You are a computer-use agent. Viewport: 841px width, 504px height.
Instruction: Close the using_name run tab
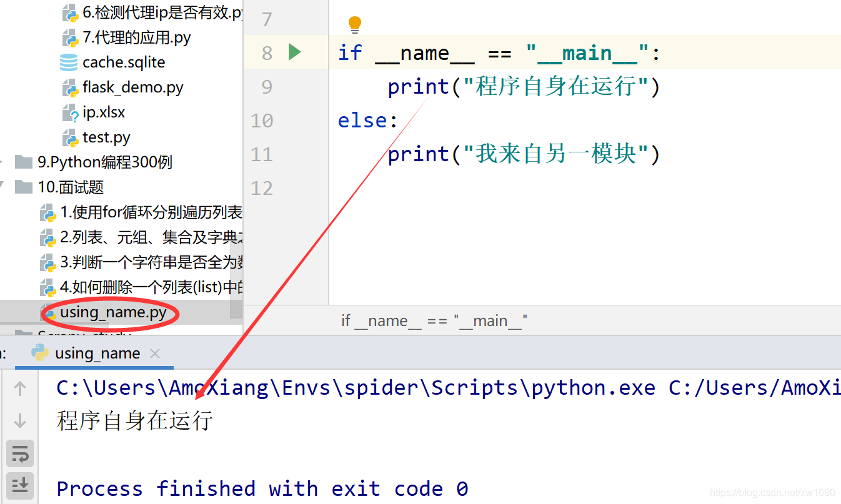(155, 353)
